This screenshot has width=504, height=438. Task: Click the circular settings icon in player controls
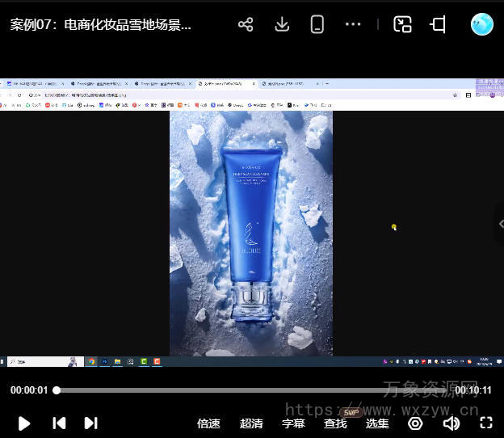(415, 423)
